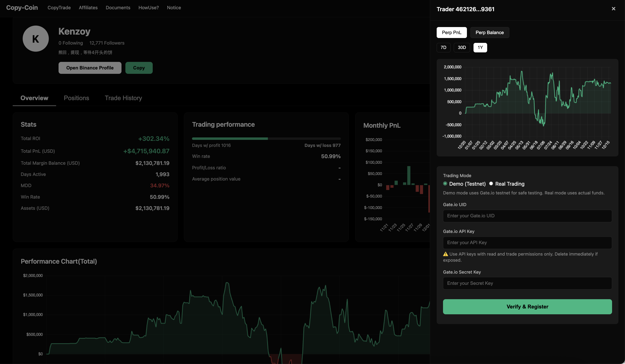Image resolution: width=625 pixels, height=364 pixels.
Task: Focus the Gate.io UID input field
Action: [x=527, y=216]
